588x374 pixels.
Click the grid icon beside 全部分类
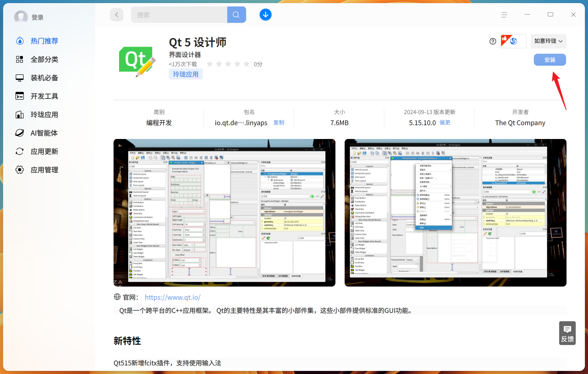[x=20, y=59]
